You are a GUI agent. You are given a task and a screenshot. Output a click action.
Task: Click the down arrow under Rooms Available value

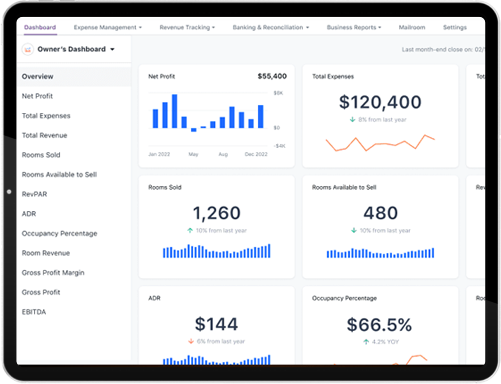coord(354,230)
